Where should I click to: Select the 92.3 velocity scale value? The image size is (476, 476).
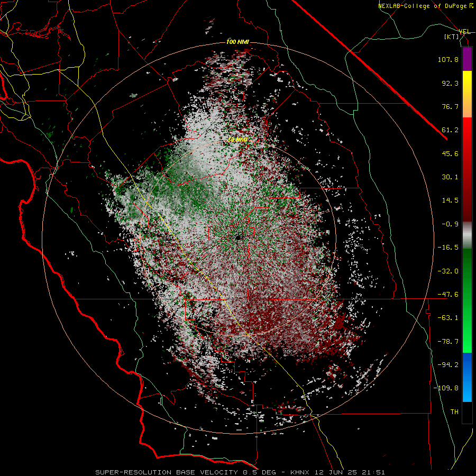[x=450, y=83]
